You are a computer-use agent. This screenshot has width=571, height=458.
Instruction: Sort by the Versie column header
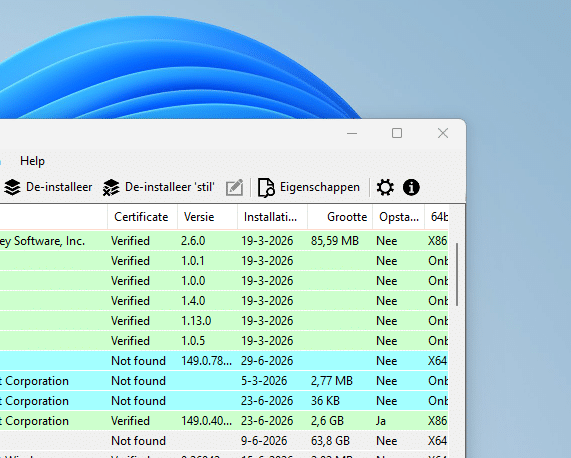pyautogui.click(x=207, y=217)
